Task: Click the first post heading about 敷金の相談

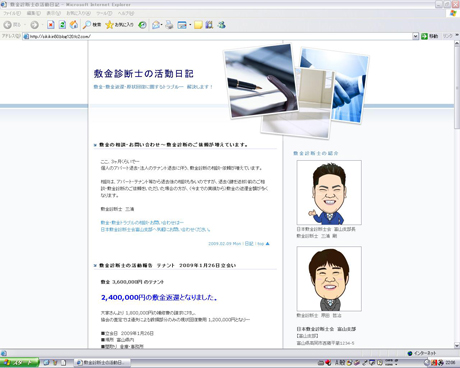Action: pyautogui.click(x=173, y=145)
